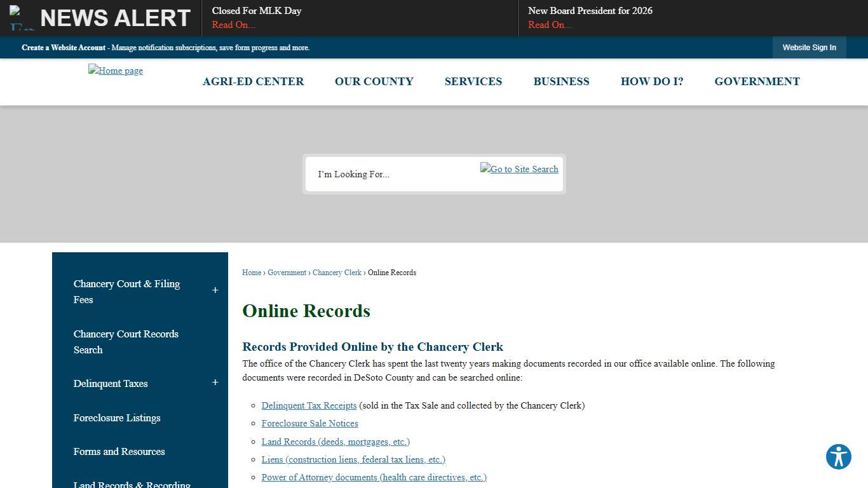Select Chancery Court Records Search sidebar item

coord(126,342)
